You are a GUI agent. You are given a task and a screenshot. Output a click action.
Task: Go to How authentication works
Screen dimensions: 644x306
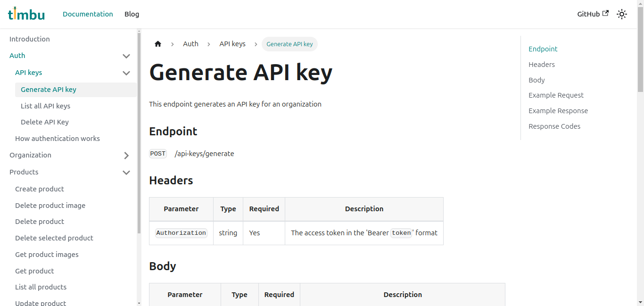click(x=58, y=139)
